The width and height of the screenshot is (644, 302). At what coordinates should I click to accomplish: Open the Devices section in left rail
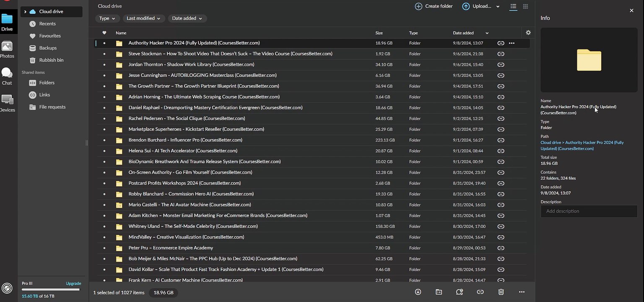pos(7,103)
